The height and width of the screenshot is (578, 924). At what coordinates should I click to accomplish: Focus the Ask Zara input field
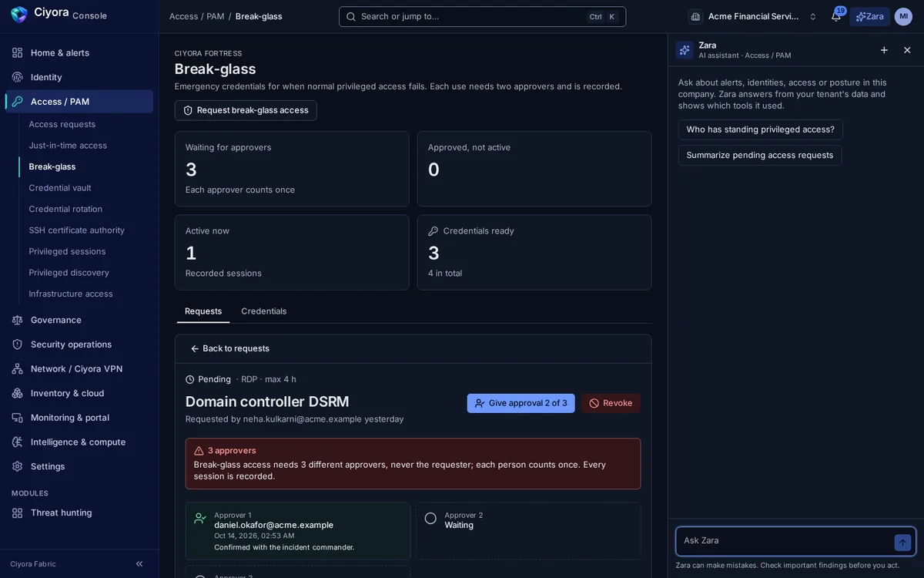click(785, 541)
